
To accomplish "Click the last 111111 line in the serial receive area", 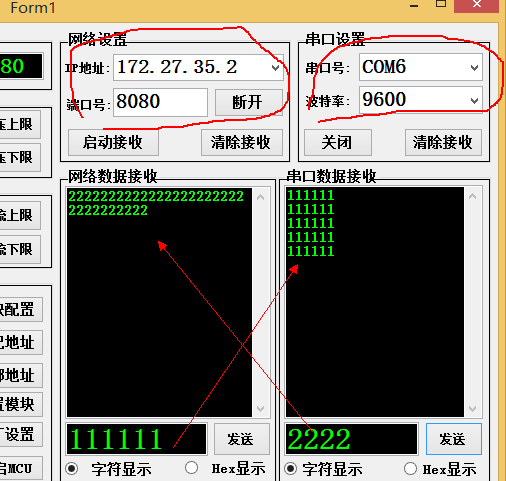I will (x=311, y=251).
